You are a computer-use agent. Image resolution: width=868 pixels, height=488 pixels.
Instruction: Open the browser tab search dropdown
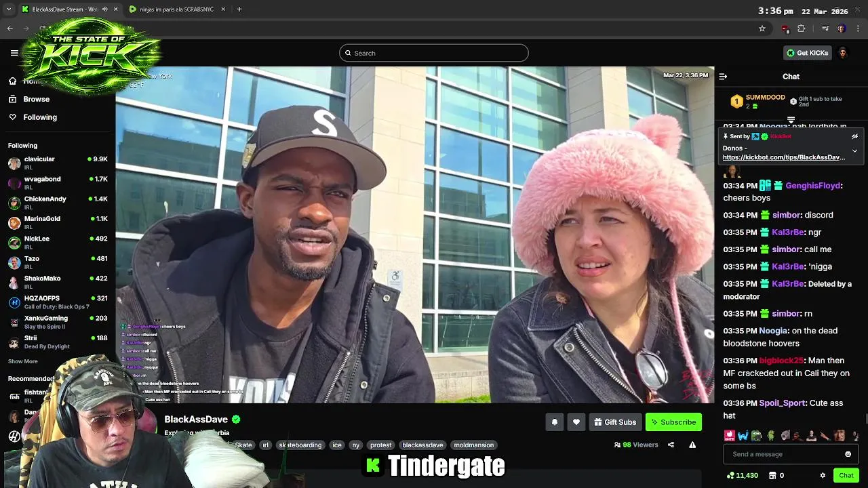8,9
